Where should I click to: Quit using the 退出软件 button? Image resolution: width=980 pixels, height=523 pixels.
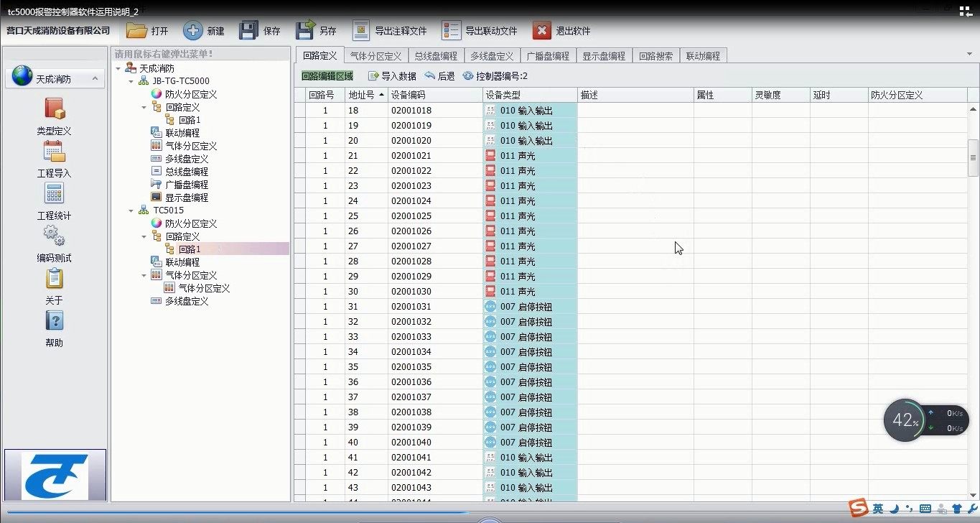(x=561, y=31)
